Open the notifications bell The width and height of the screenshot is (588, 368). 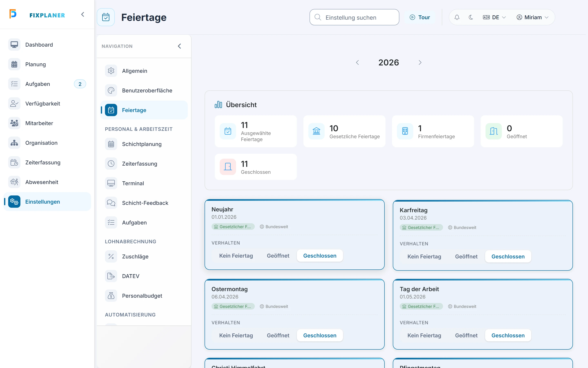(457, 17)
